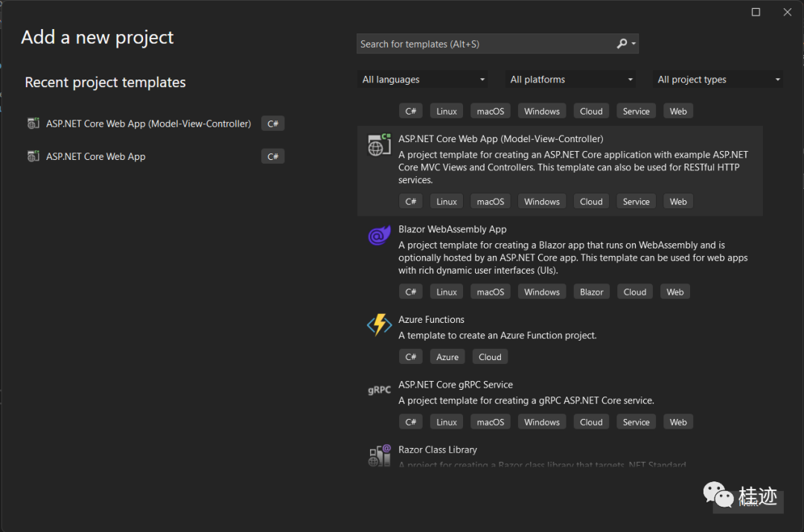Click Linux tag under gRPC Service
Viewport: 804px width, 532px height.
[x=447, y=422]
